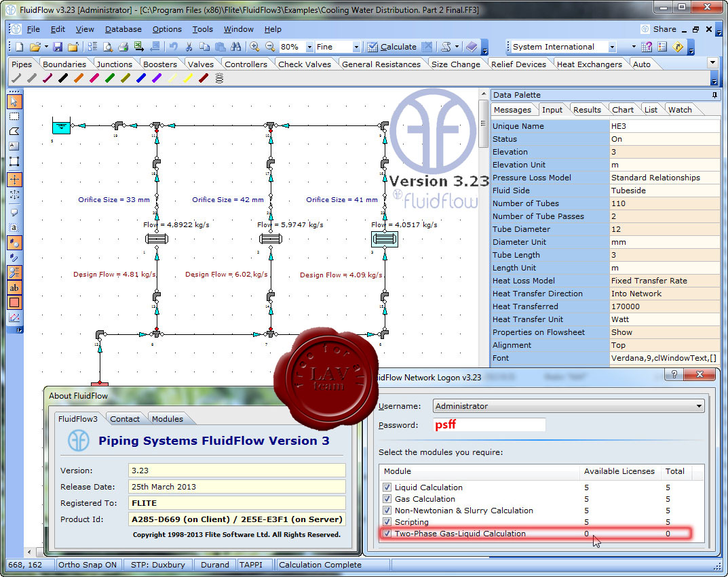This screenshot has width=728, height=577.
Task: Click the grid question-mark help icon
Action: pos(647,47)
